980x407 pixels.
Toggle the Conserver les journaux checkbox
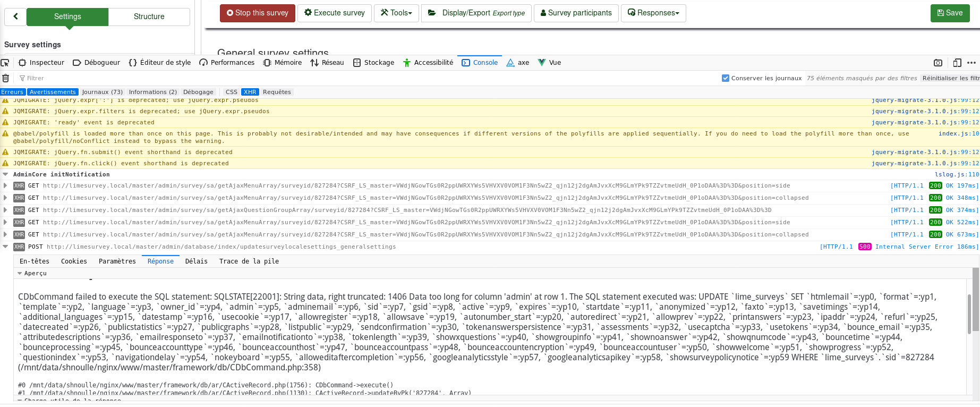point(726,78)
